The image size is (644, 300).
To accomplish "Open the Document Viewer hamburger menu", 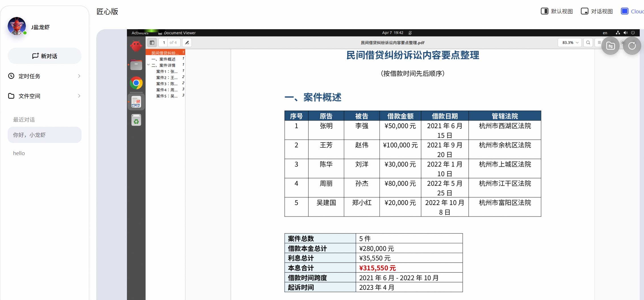I will [599, 43].
